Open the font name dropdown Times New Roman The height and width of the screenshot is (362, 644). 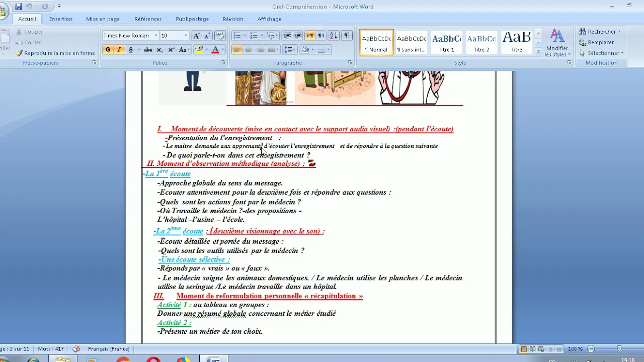click(x=155, y=36)
